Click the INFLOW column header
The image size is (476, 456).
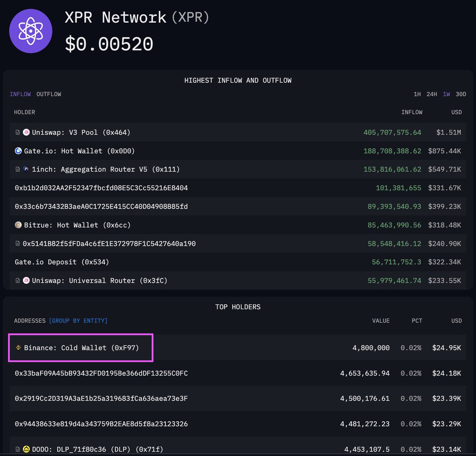pyautogui.click(x=412, y=112)
